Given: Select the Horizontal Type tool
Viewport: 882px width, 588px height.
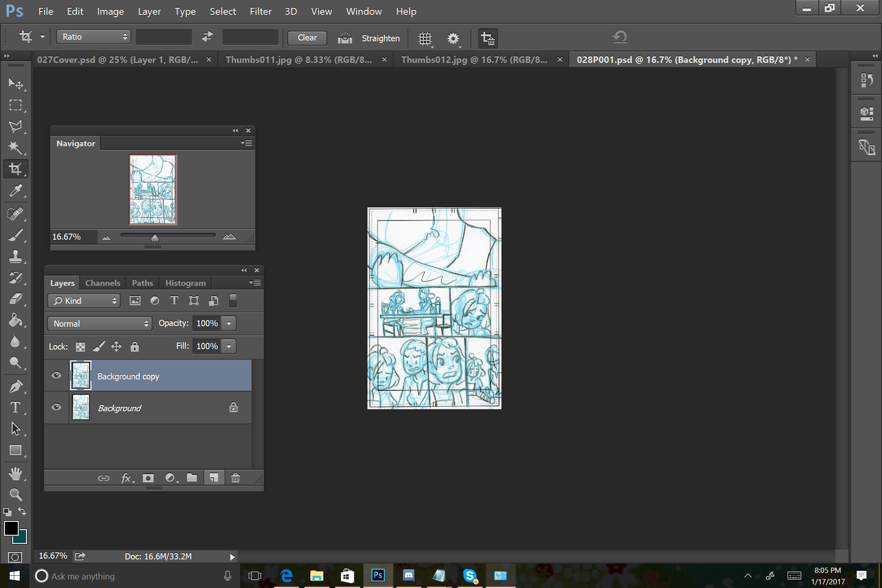Looking at the screenshot, I should (15, 407).
